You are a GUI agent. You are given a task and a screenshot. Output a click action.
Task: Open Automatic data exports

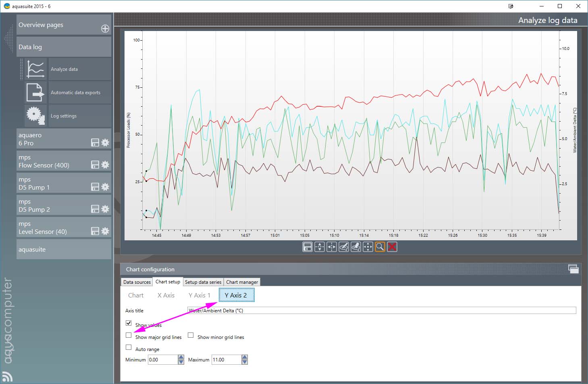point(75,93)
